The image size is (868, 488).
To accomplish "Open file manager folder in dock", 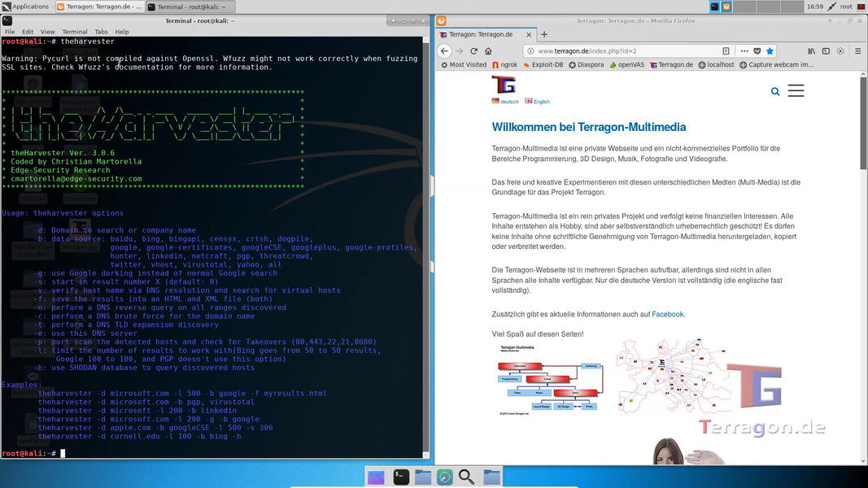I will [423, 477].
